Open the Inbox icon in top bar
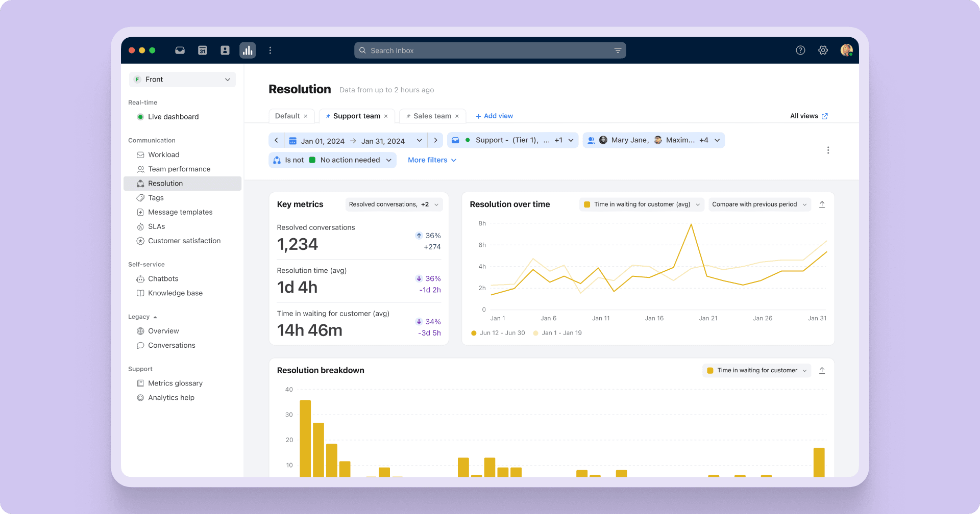Image resolution: width=980 pixels, height=514 pixels. (180, 50)
